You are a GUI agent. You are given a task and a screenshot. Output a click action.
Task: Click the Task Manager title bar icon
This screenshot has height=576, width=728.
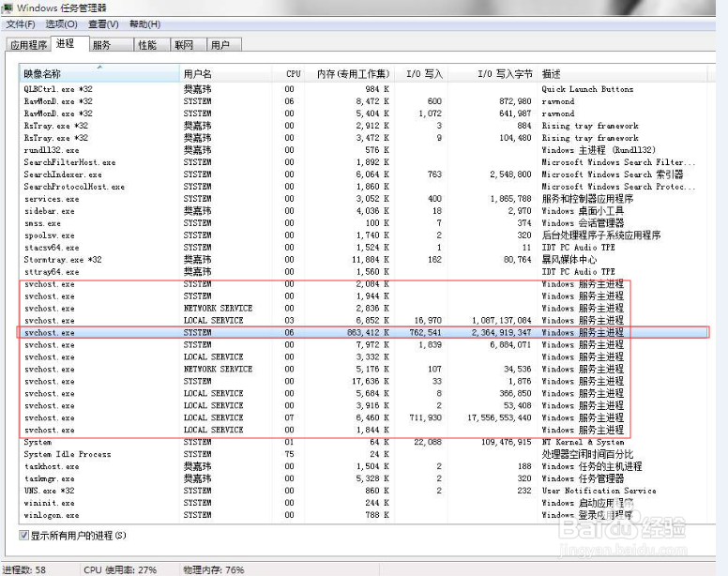click(8, 8)
